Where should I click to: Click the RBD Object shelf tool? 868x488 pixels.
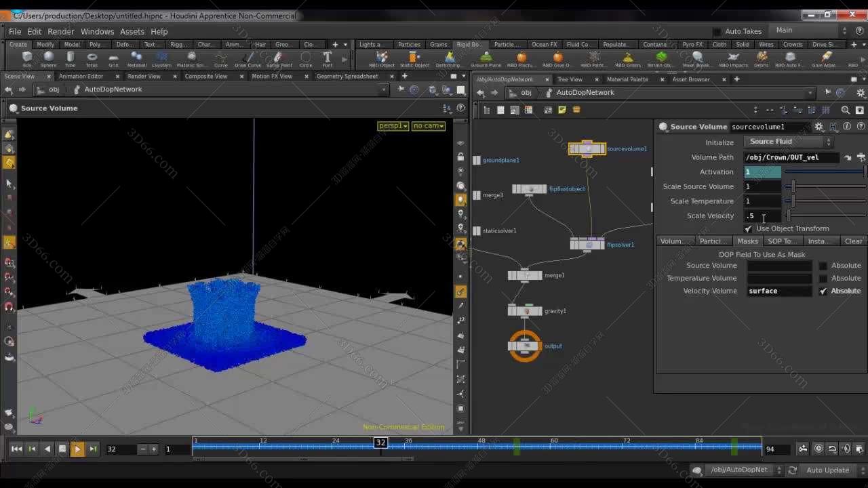pyautogui.click(x=380, y=58)
